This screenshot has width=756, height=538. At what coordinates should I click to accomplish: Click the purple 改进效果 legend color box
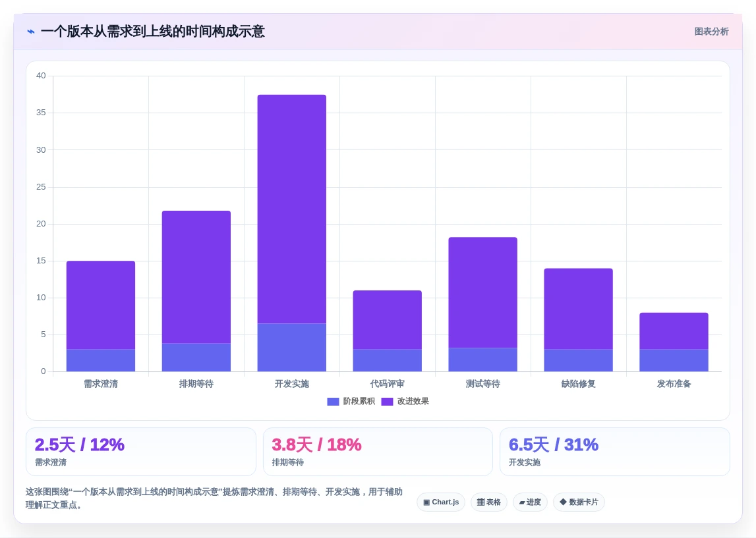click(x=387, y=402)
